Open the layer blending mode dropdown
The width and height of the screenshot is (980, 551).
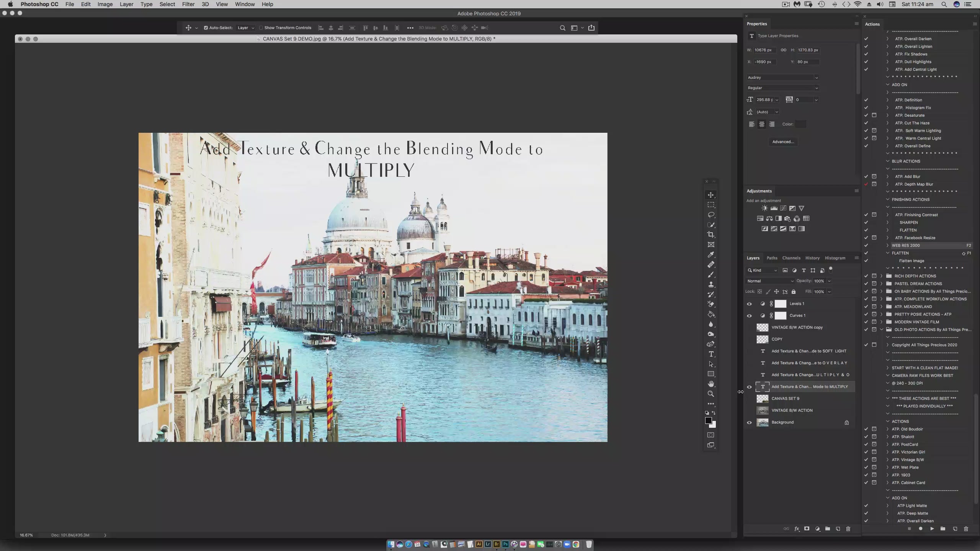pos(770,281)
